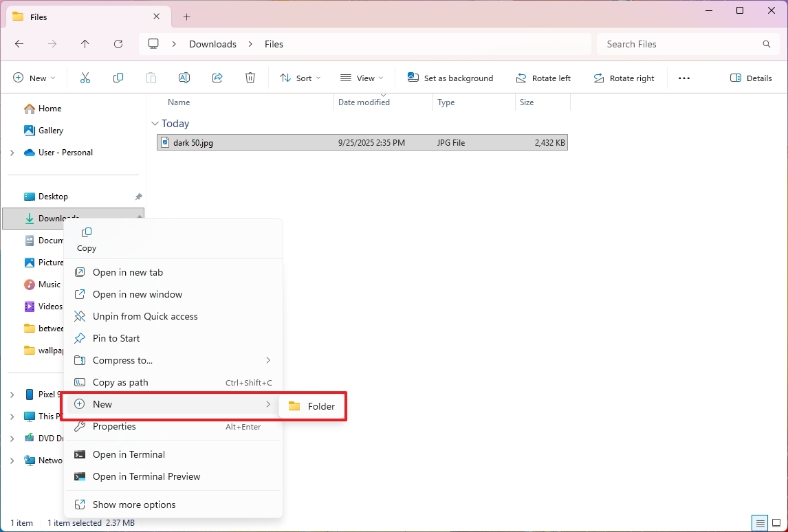
Task: Click the dark 50.jpg file icon
Action: (165, 143)
